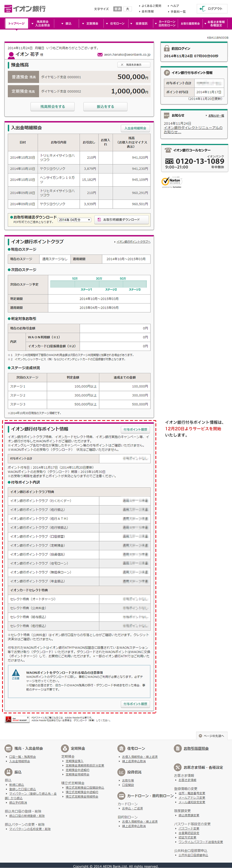Click the footer 定期預金 medal icon
This screenshot has height=868, width=232.
pyautogui.click(x=65, y=748)
